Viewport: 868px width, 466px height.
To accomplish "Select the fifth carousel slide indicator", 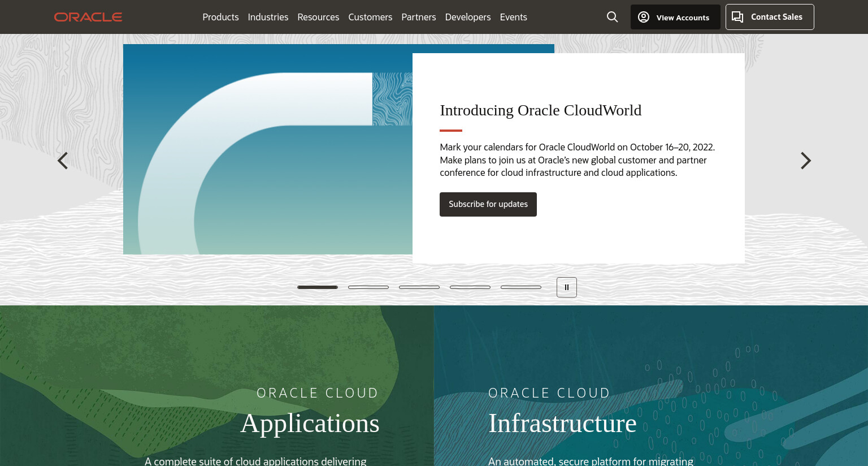I will click(521, 287).
